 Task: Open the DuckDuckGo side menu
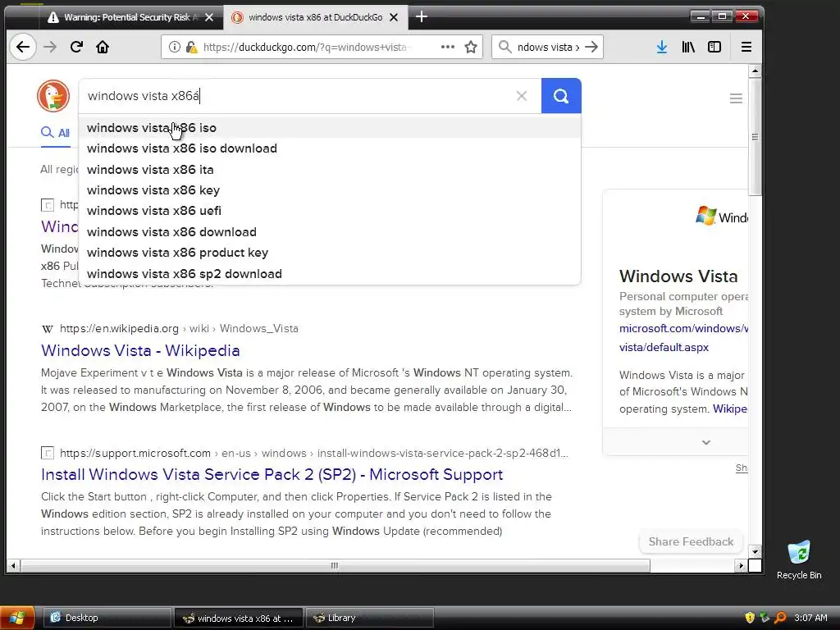tap(736, 98)
